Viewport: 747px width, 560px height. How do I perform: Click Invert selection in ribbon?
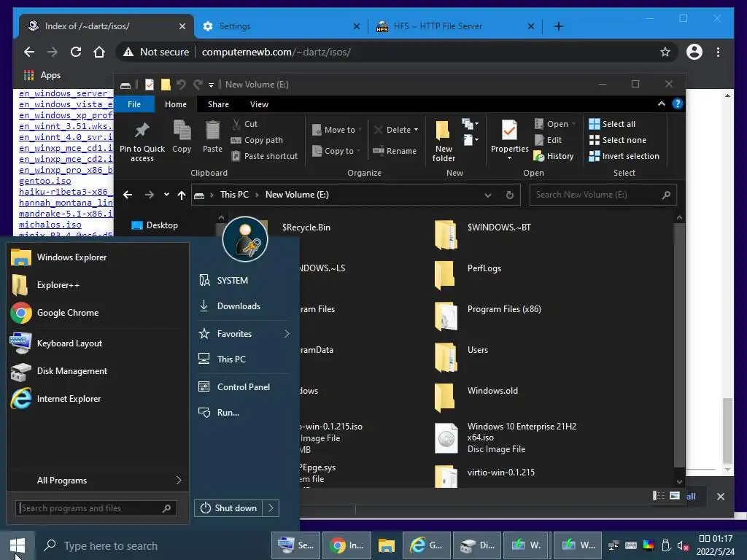click(x=624, y=156)
